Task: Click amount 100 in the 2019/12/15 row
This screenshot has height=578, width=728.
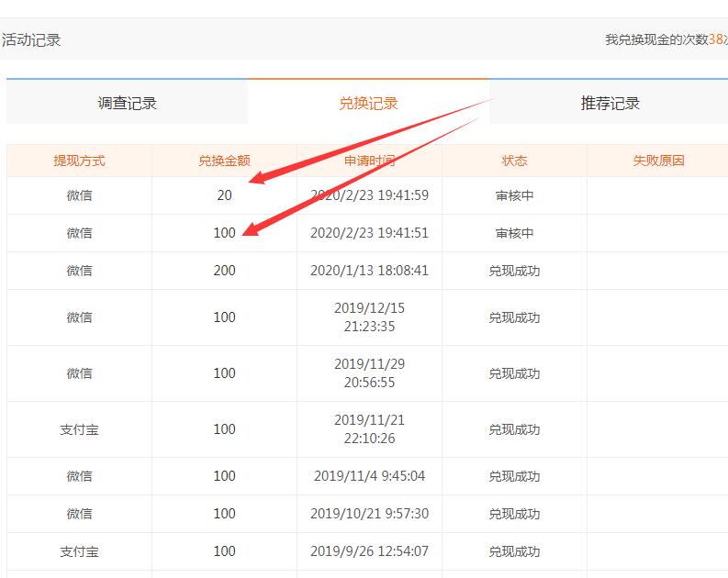Action: [x=224, y=317]
